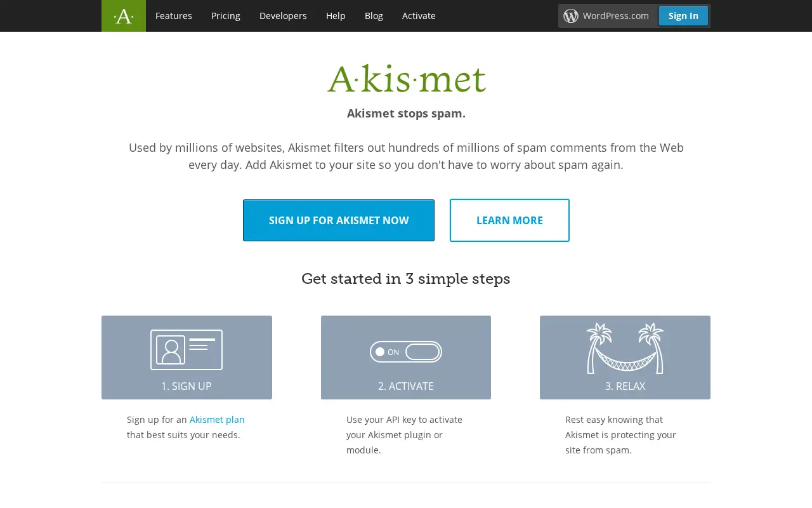Click the 'Rest easy knowing' description text
812x508 pixels.
click(x=621, y=435)
